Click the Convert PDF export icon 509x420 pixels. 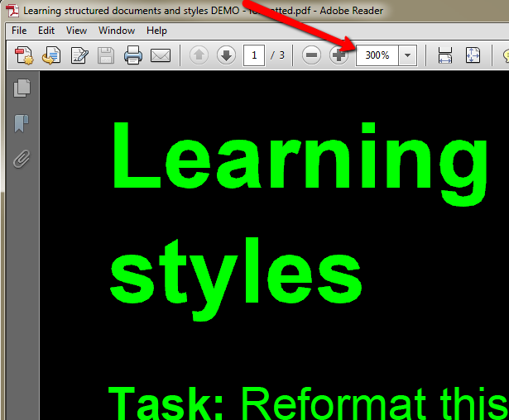coord(51,55)
